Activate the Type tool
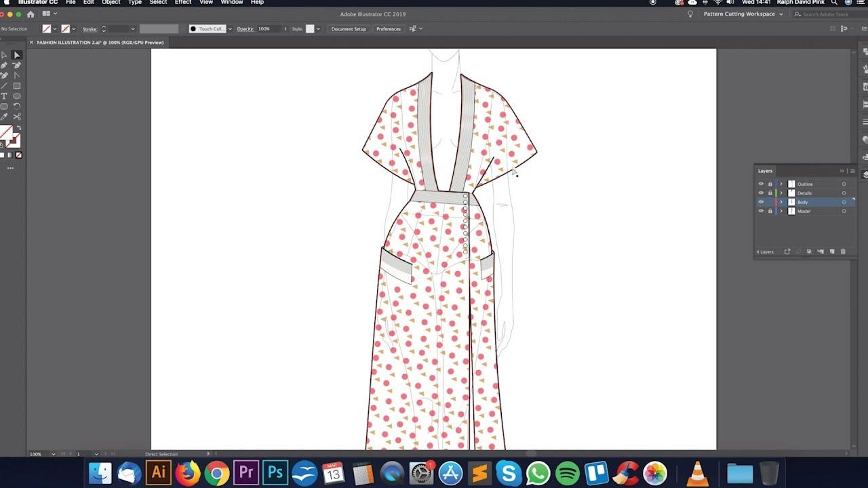This screenshot has height=488, width=868. [x=5, y=96]
